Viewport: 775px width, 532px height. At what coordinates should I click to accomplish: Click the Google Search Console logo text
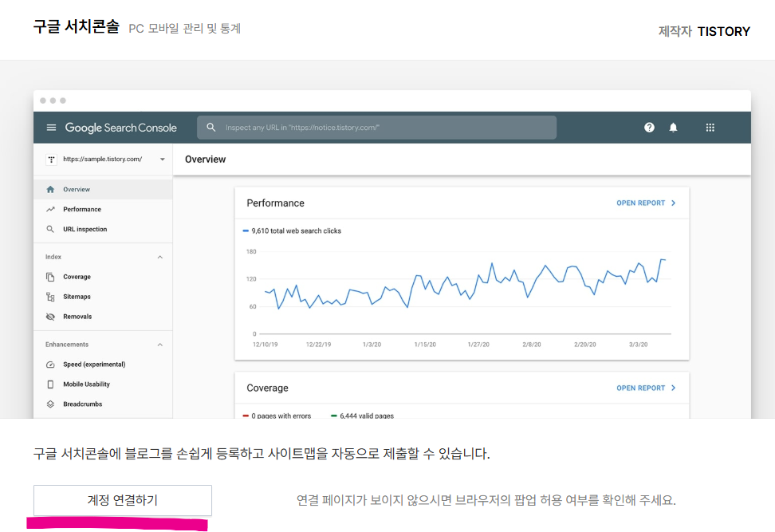point(120,128)
